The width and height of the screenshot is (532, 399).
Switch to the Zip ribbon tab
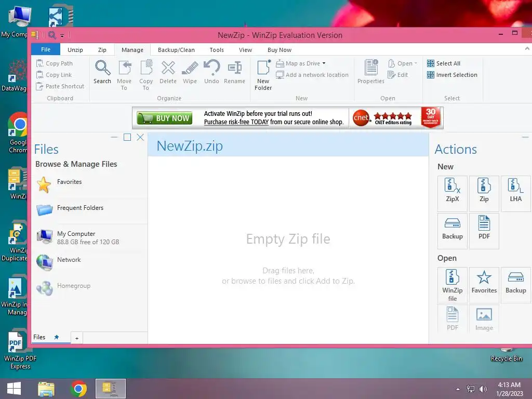tap(102, 50)
